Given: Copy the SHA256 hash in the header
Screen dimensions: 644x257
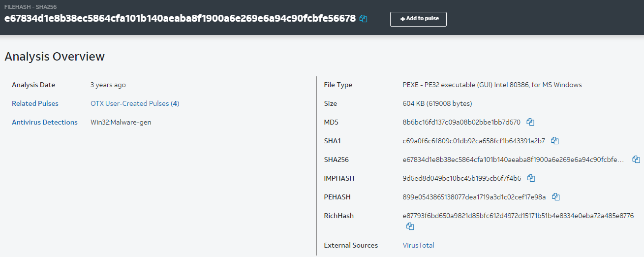Looking at the screenshot, I should coord(364,19).
